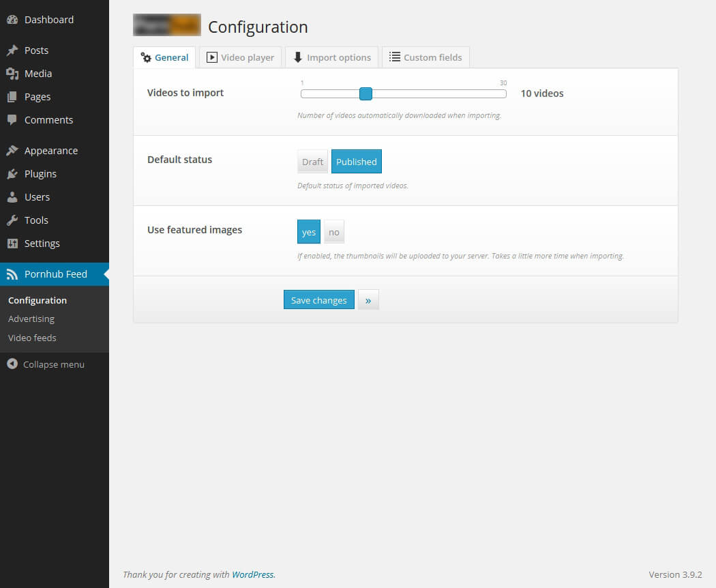Click the Posts pushpin icon
The image size is (716, 588).
pos(12,50)
